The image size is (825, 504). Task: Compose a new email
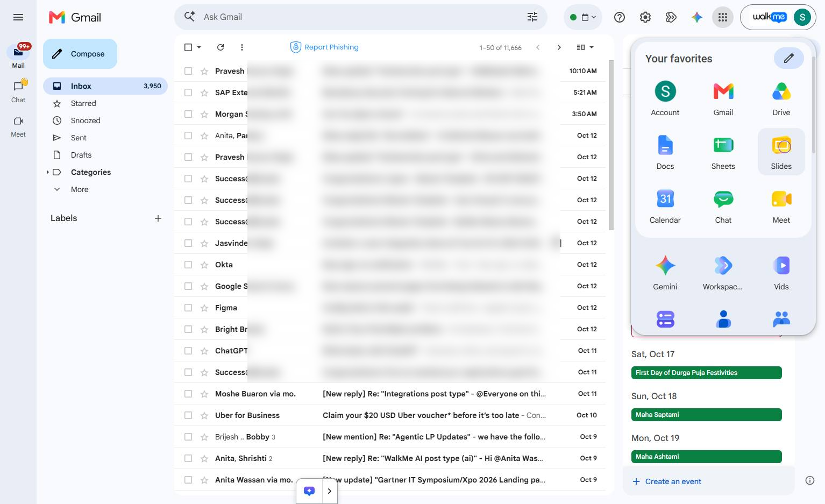click(x=80, y=54)
